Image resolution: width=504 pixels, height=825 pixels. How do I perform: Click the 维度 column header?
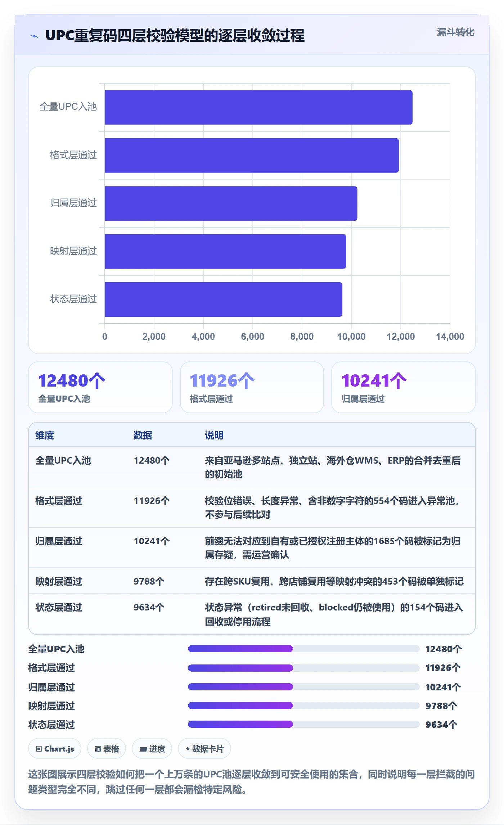tap(45, 435)
